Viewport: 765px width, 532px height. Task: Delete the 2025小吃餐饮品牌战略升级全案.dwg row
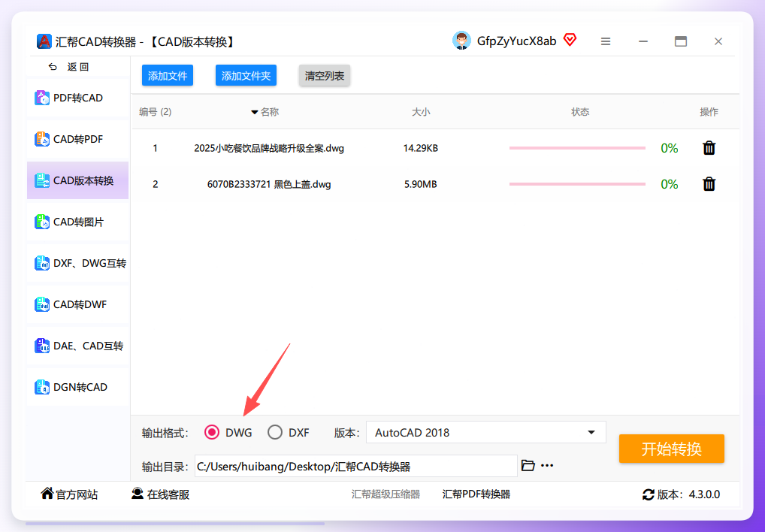[x=709, y=148]
